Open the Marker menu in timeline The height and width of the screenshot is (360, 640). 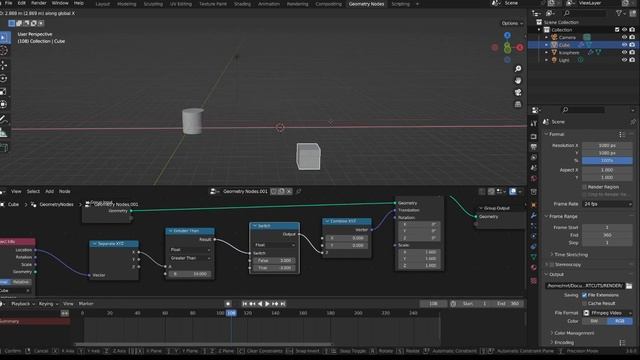(86, 304)
